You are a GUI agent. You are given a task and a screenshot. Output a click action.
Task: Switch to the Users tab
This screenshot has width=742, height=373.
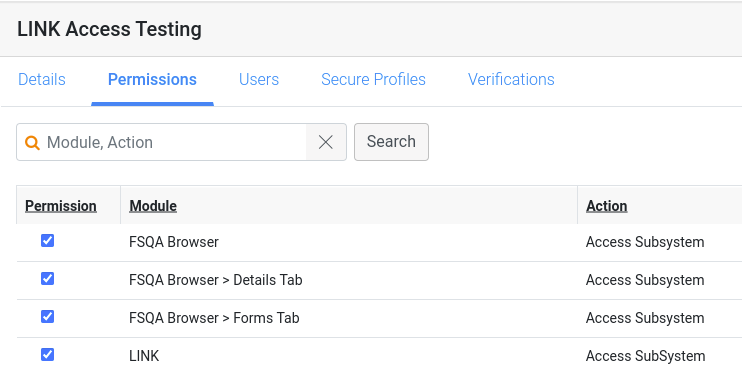[259, 80]
